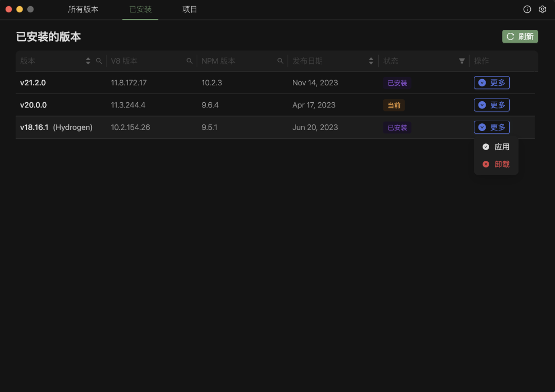This screenshot has width=555, height=392.
Task: Select the 已安装 tab
Action: pyautogui.click(x=140, y=10)
